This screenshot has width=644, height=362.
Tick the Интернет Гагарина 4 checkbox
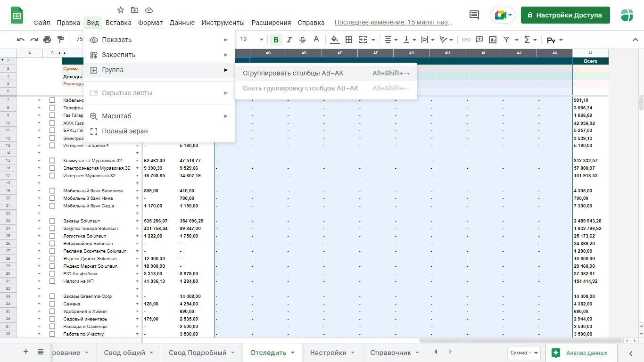point(52,146)
